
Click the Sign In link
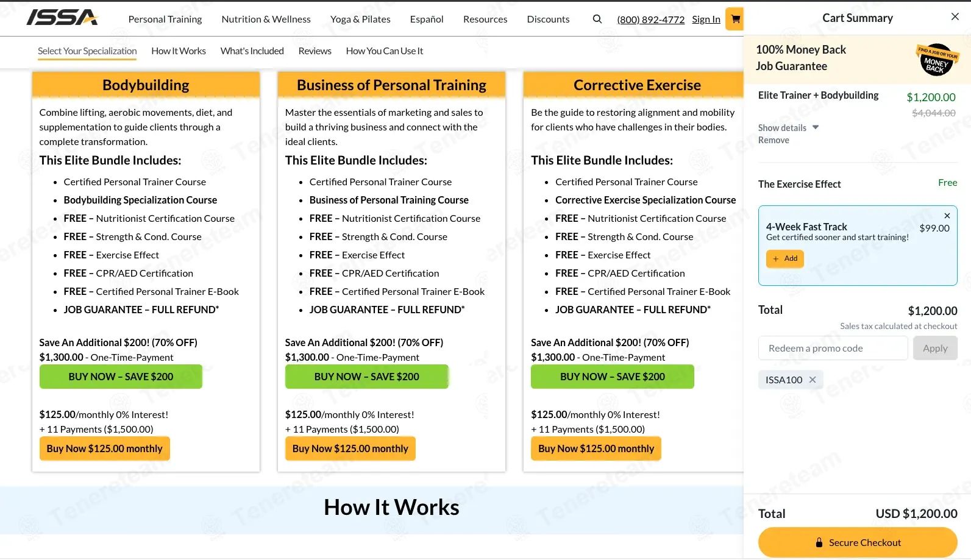[x=706, y=19]
